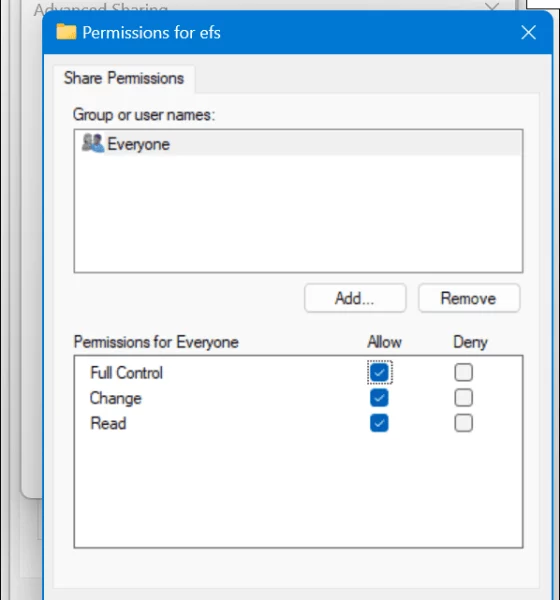Click the folder icon in the title bar
Viewport: 560px width, 600px height.
point(66,32)
